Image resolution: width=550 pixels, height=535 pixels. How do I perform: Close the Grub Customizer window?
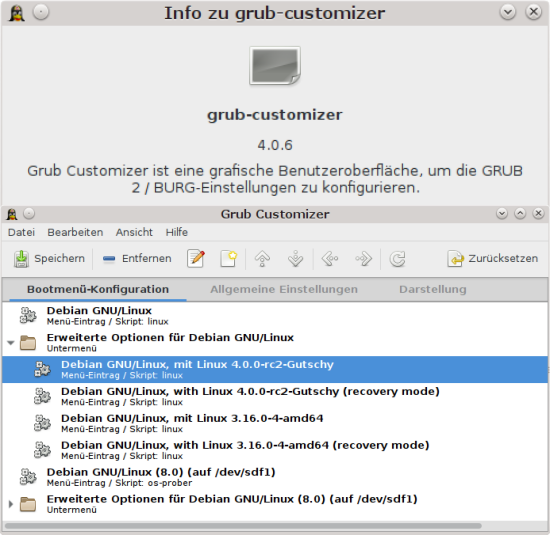click(538, 213)
